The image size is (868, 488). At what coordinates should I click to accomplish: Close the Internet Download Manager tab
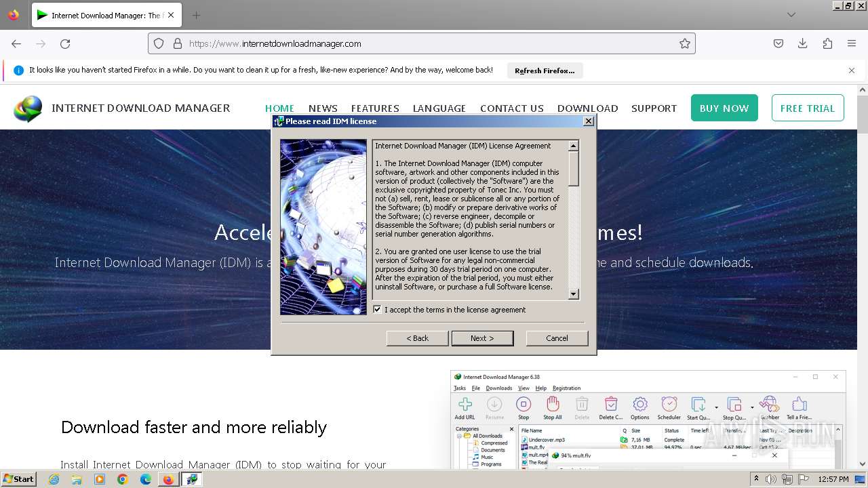pos(170,15)
